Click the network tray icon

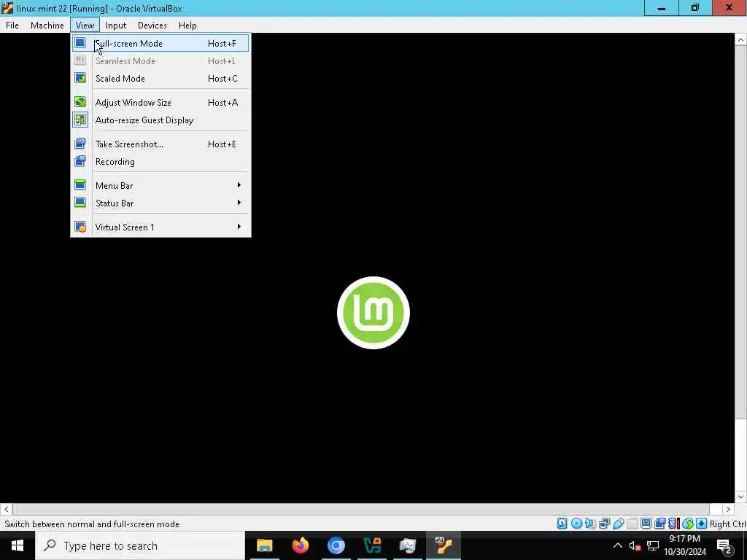coord(653,545)
